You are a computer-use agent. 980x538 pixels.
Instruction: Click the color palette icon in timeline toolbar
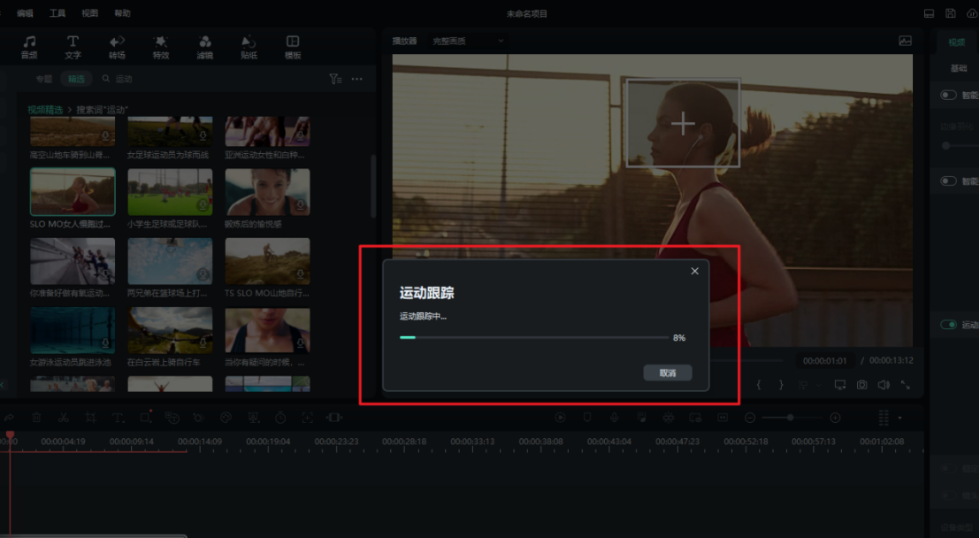pos(226,418)
